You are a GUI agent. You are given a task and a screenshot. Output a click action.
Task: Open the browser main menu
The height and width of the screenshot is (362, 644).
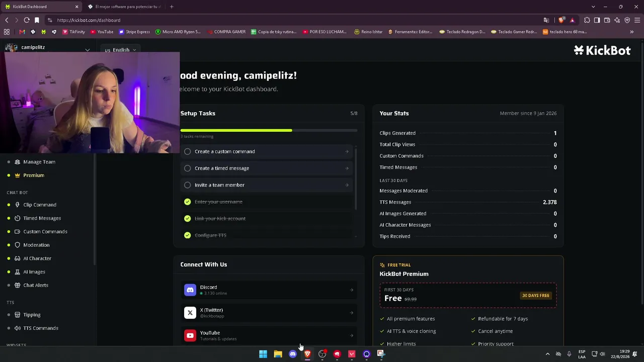click(x=637, y=20)
